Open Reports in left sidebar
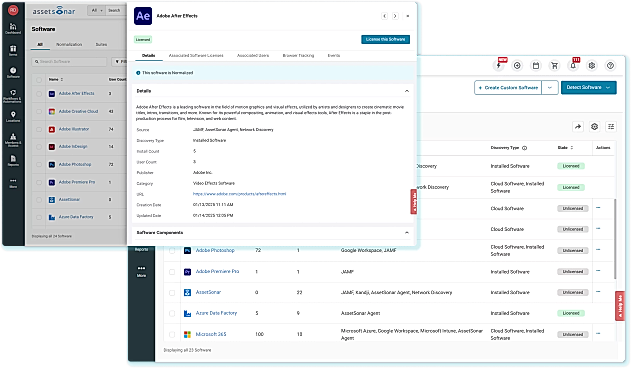Viewport: 631px width, 368px height. 13,161
